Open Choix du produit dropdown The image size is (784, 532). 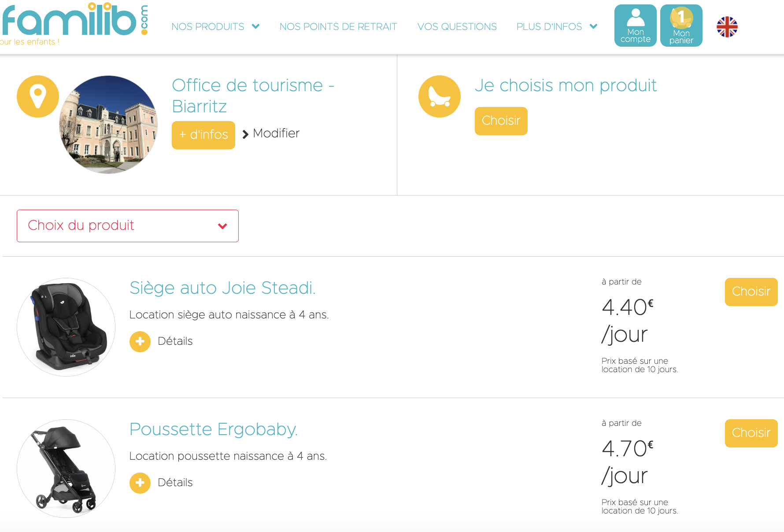coord(128,226)
